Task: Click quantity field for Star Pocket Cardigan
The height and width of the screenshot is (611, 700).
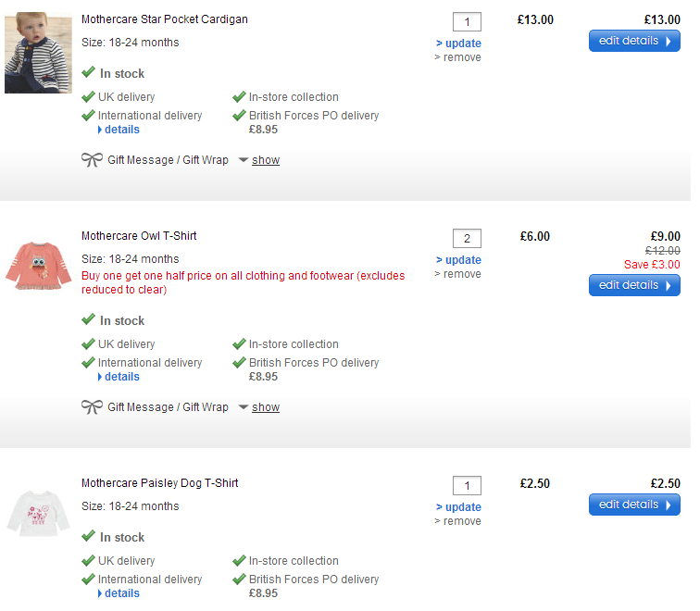Action: 467,22
